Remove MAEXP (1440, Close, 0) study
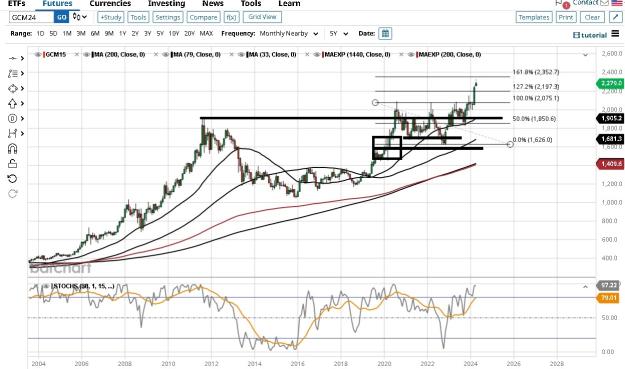Image resolution: width=625 pixels, height=369 pixels. (x=401, y=55)
